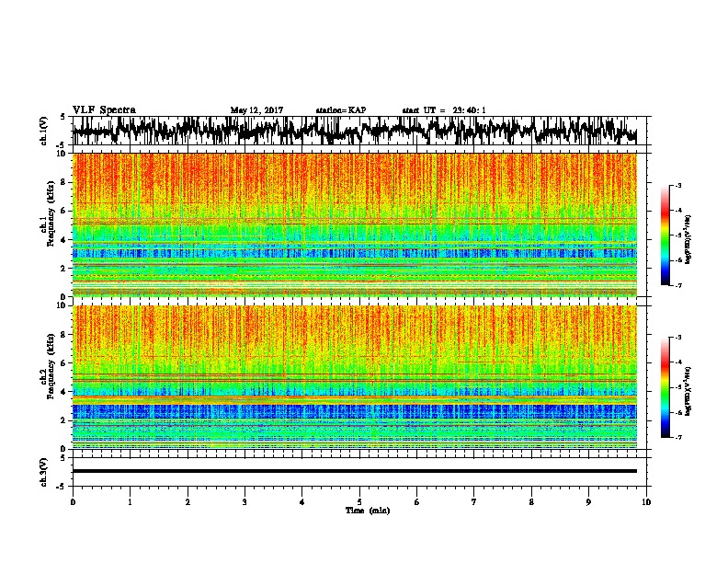Select the "start UT = 23:40: 1" text
This screenshot has width=728, height=563.
(444, 110)
